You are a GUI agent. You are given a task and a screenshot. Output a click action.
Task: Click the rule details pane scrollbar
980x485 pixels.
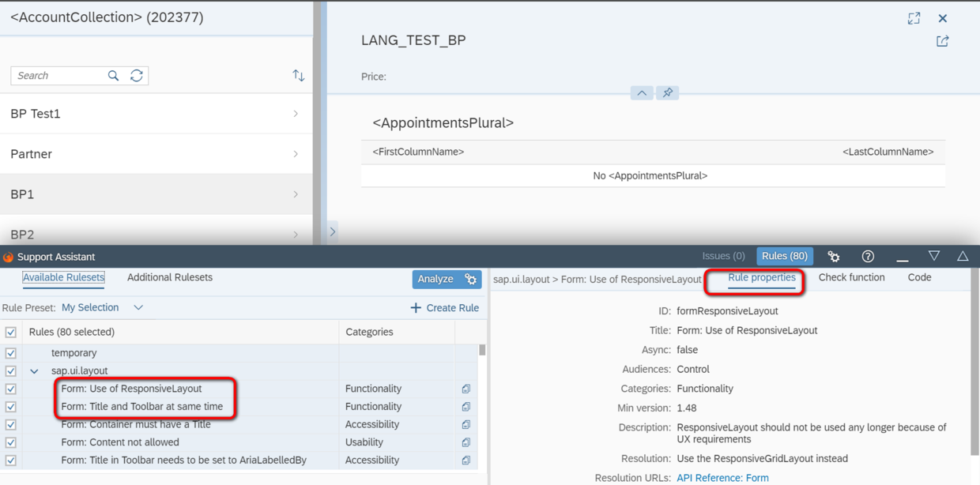pyautogui.click(x=975, y=363)
